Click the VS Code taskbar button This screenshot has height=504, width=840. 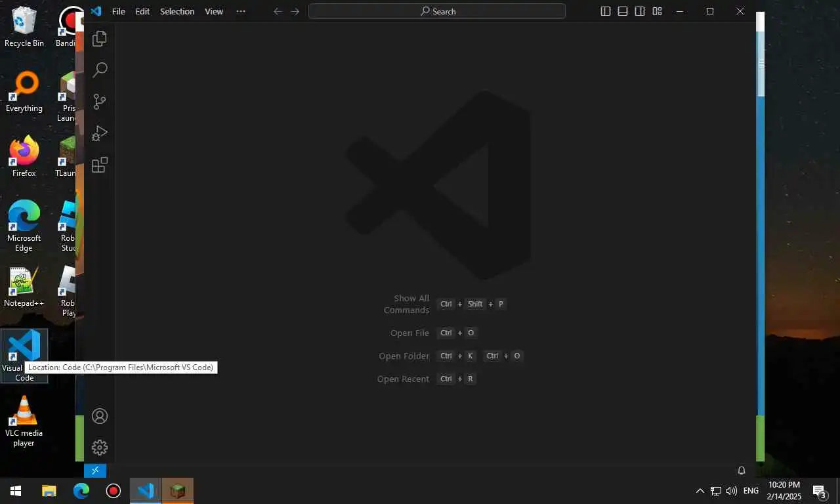coord(146,490)
